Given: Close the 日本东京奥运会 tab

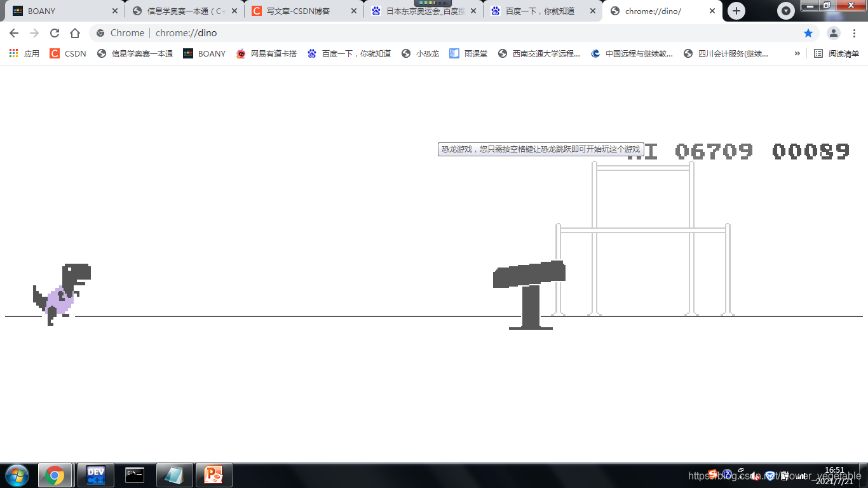Looking at the screenshot, I should [x=473, y=11].
